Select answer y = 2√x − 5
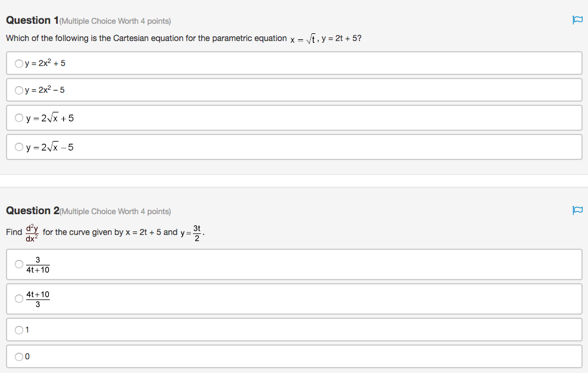 [x=18, y=146]
